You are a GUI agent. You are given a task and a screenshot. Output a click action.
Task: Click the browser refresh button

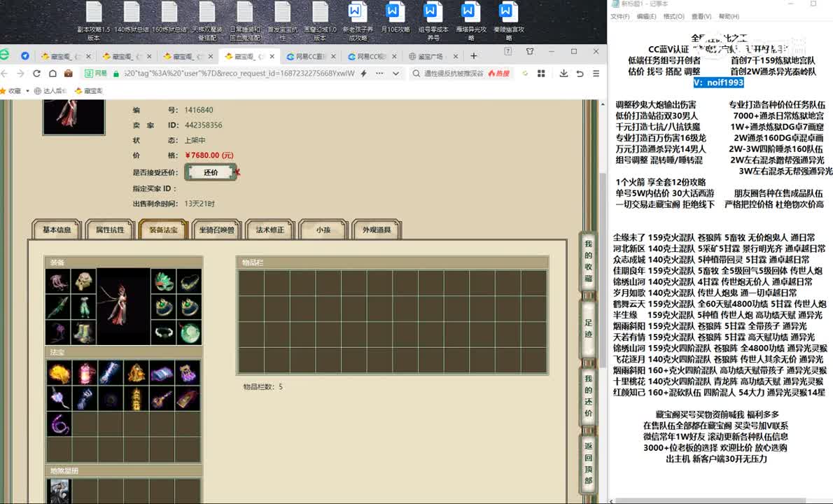click(x=36, y=73)
